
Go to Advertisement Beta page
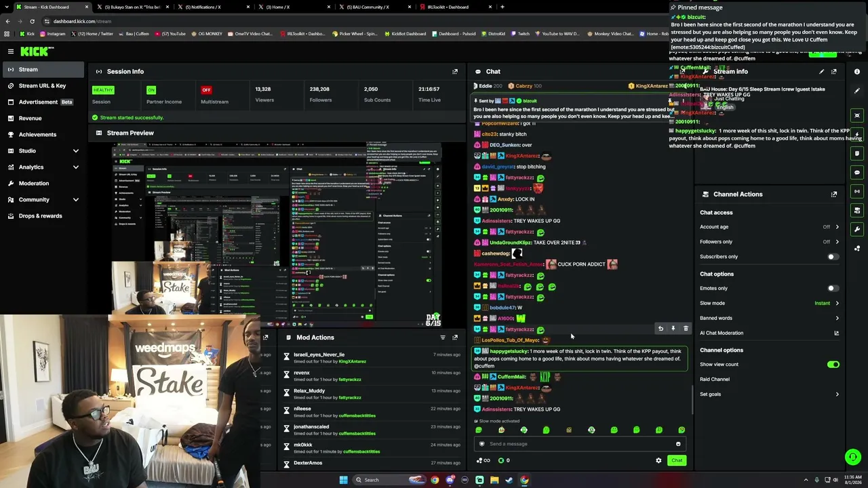43,102
